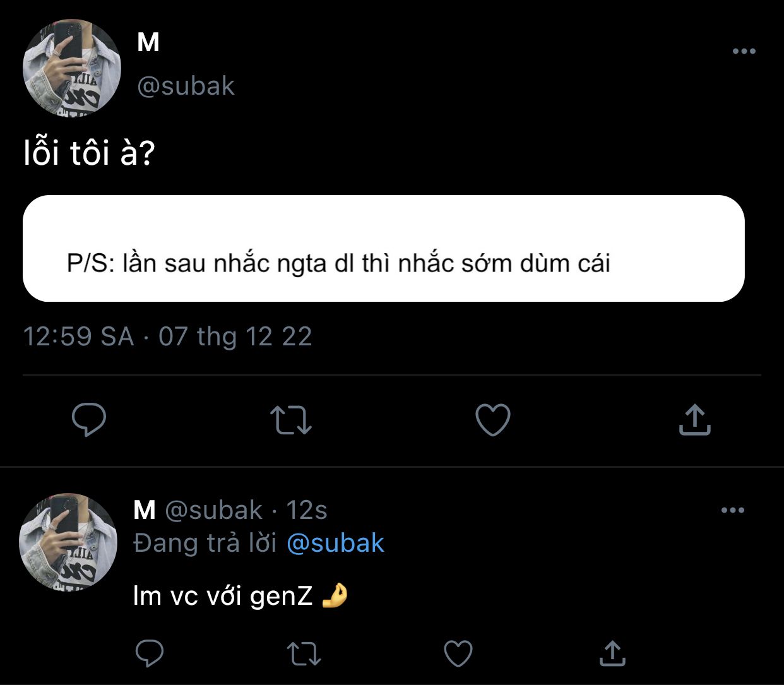The image size is (784, 685).
Task: Share the "Im vc với genZ" reply
Action: click(612, 653)
